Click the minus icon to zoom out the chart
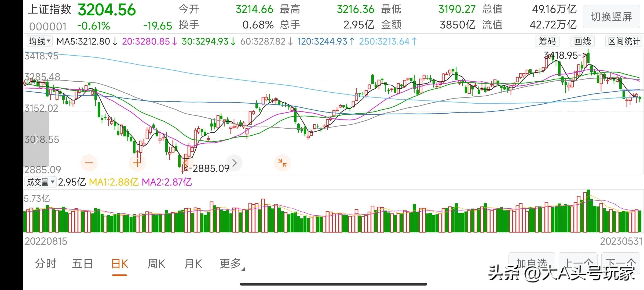This screenshot has width=644, height=290. click(x=89, y=162)
